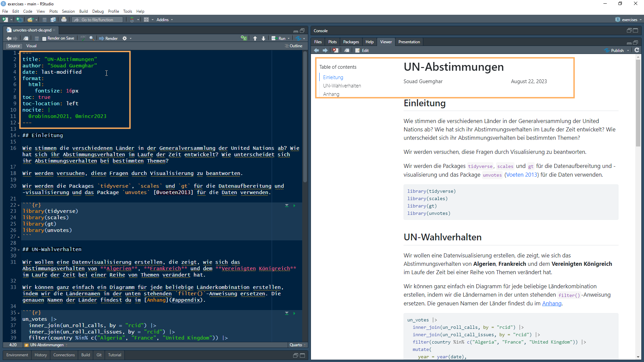Open the Session menu
Screen dimensions: 644x362
pos(68,11)
